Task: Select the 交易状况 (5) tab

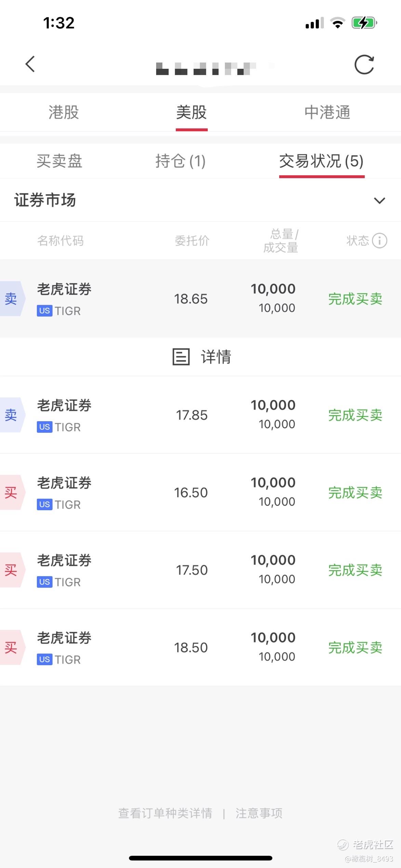Action: pyautogui.click(x=321, y=161)
